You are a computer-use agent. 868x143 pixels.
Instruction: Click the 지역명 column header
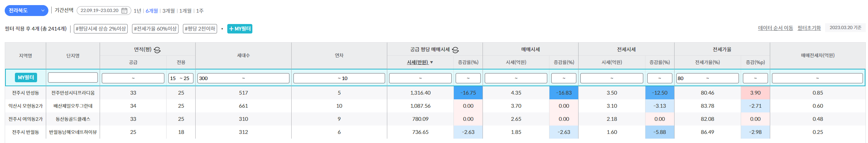click(25, 56)
